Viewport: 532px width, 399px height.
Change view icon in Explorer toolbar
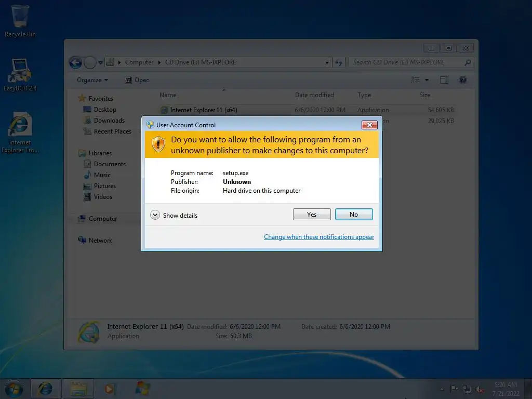[x=415, y=80]
